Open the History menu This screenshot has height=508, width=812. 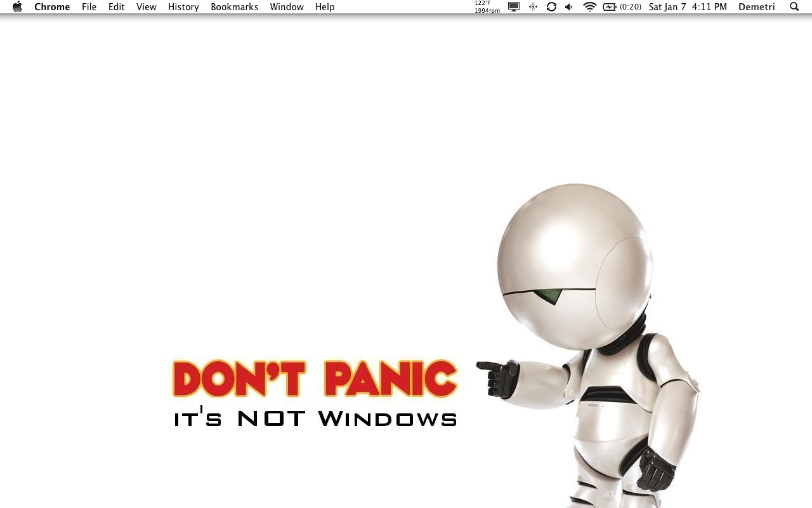click(183, 7)
